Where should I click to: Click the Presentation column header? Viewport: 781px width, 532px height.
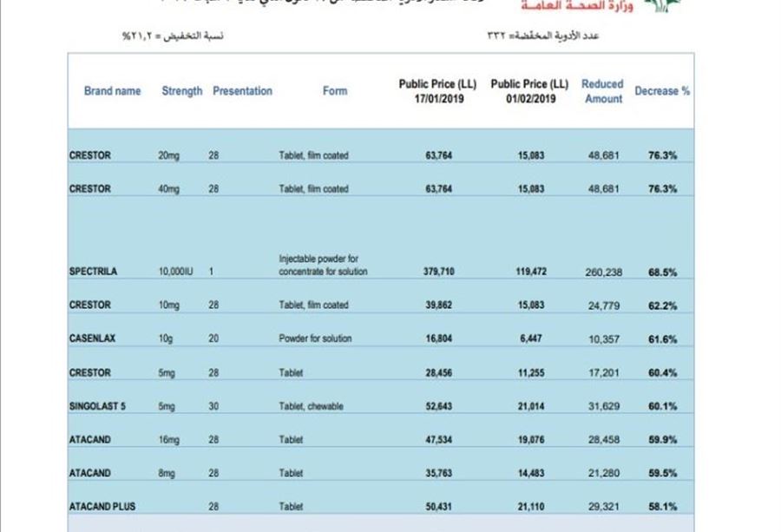[242, 91]
